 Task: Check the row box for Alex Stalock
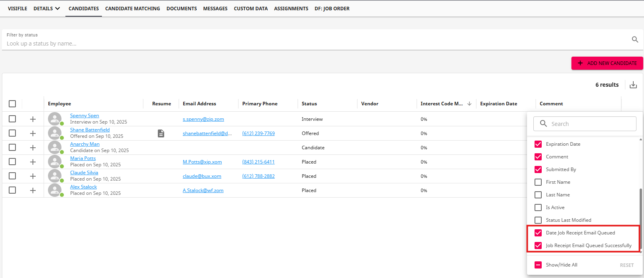[x=12, y=190]
